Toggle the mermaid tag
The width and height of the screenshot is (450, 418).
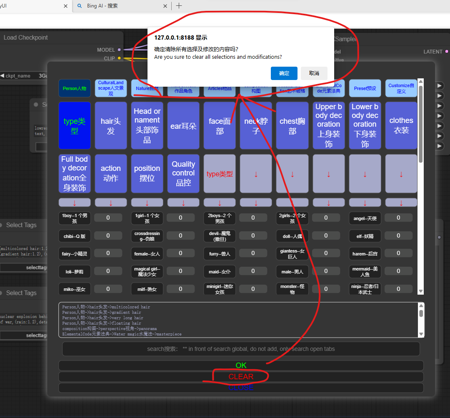pyautogui.click(x=365, y=272)
